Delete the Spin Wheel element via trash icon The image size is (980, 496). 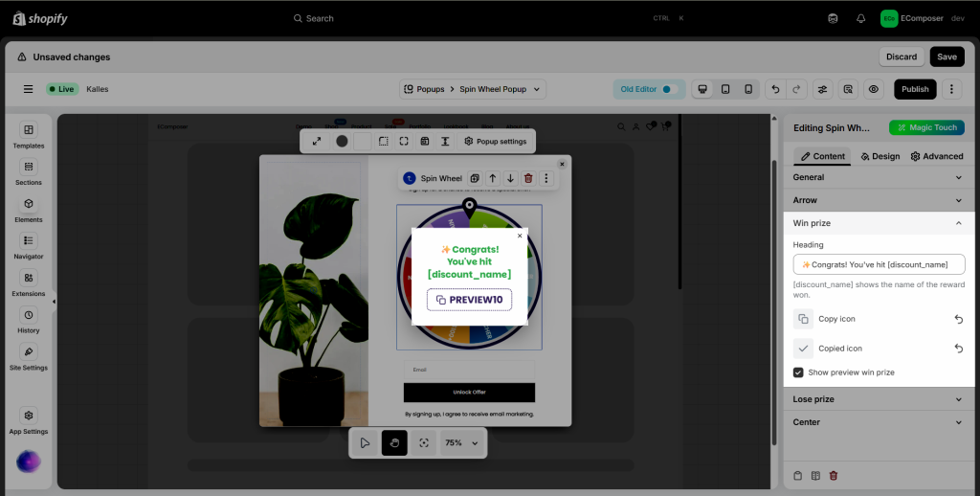point(528,178)
